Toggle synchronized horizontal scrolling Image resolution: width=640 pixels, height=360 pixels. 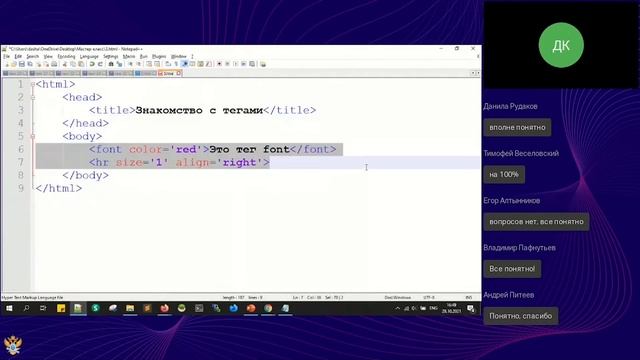[157, 64]
